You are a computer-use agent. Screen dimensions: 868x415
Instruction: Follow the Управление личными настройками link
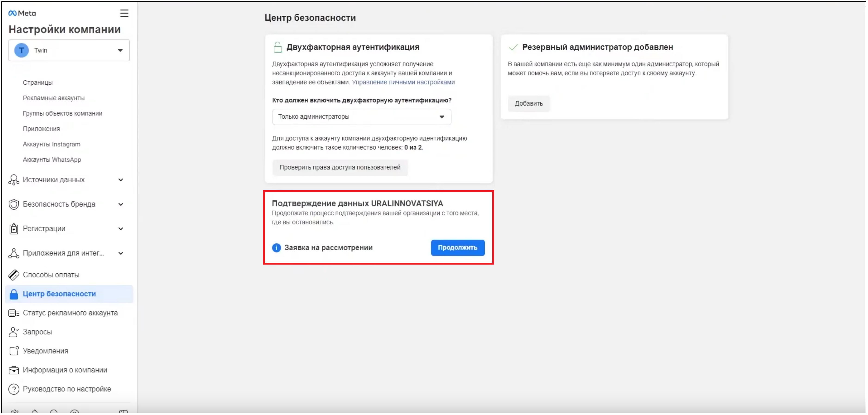pyautogui.click(x=403, y=82)
